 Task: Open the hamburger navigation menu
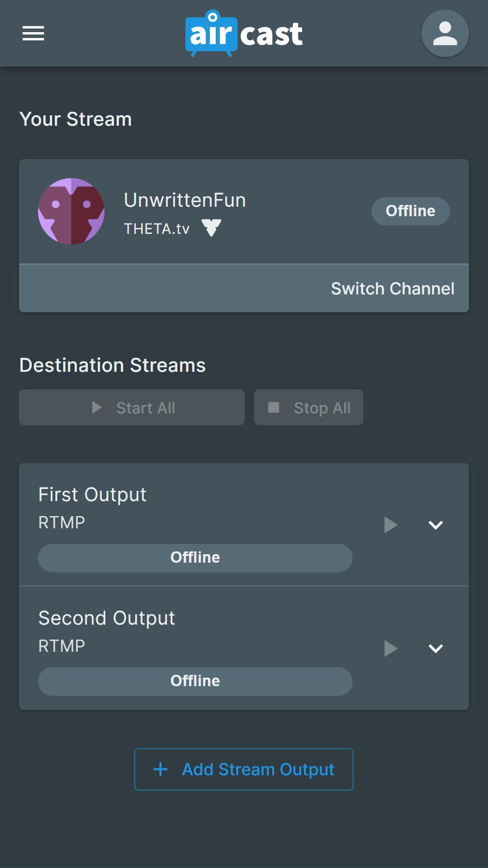coord(33,33)
